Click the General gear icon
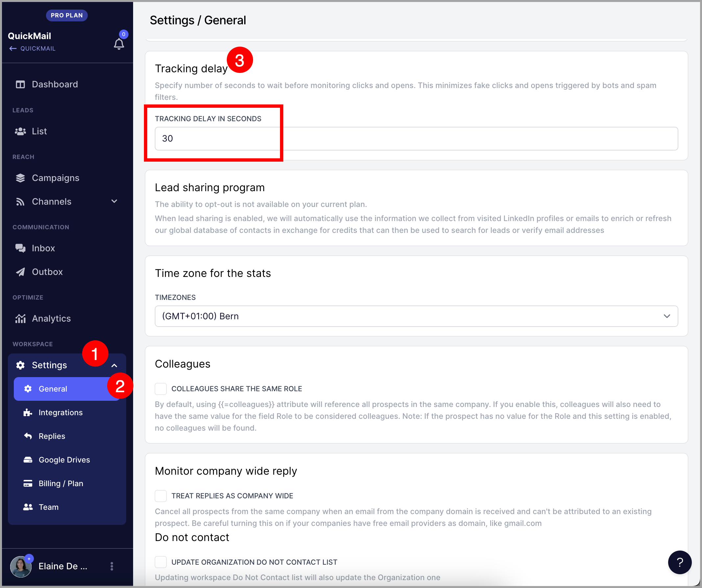Screen dimensions: 702x588 [28, 389]
